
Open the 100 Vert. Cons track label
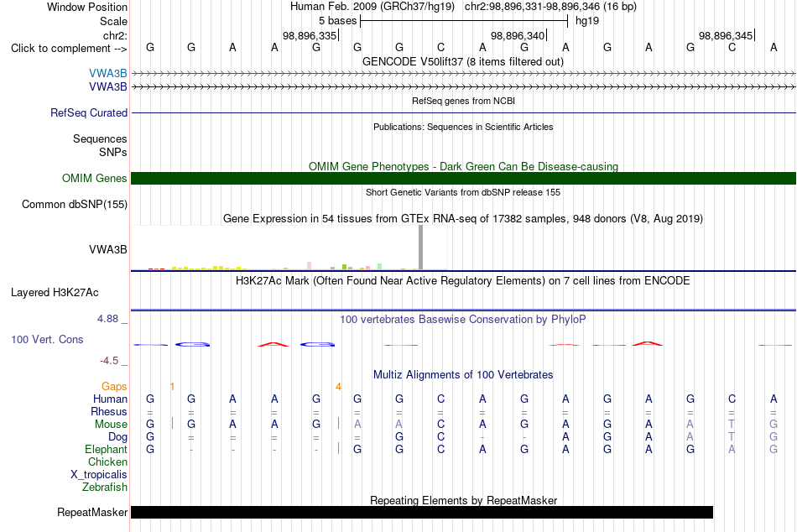[47, 339]
